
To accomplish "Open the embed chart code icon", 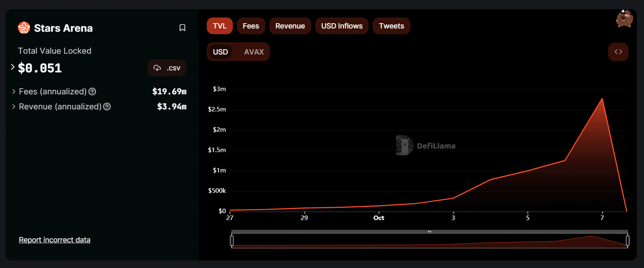I will [618, 52].
